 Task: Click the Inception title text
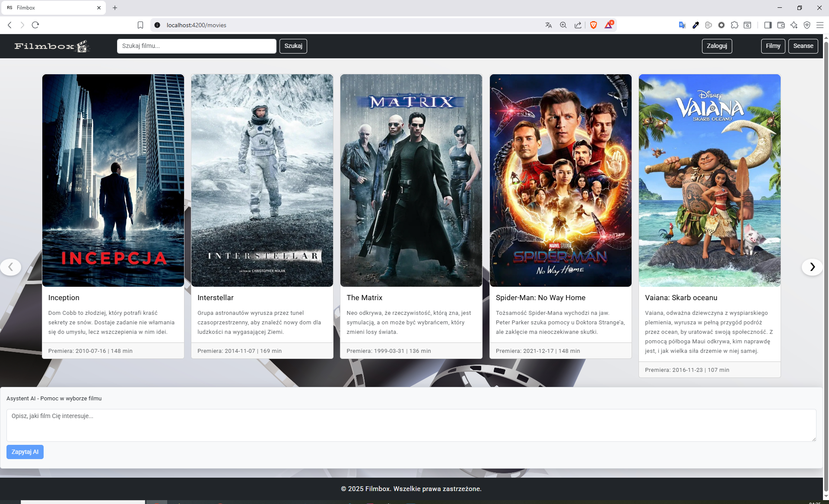(x=64, y=298)
